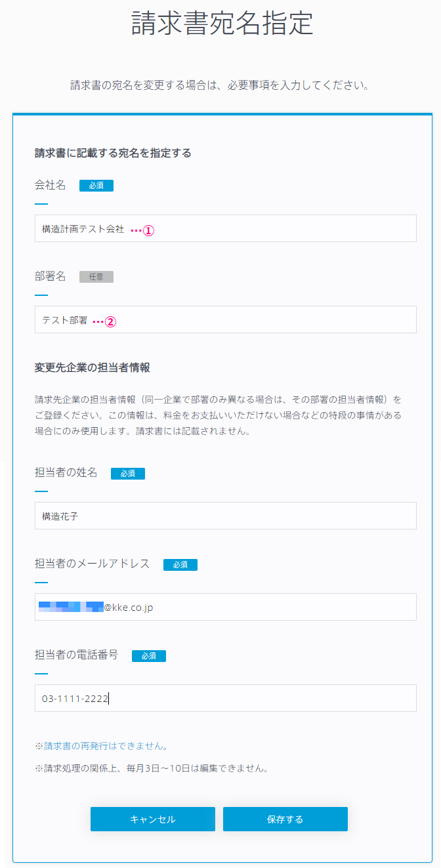
Task: Click the 請求書宛名指定 page heading
Action: [222, 24]
